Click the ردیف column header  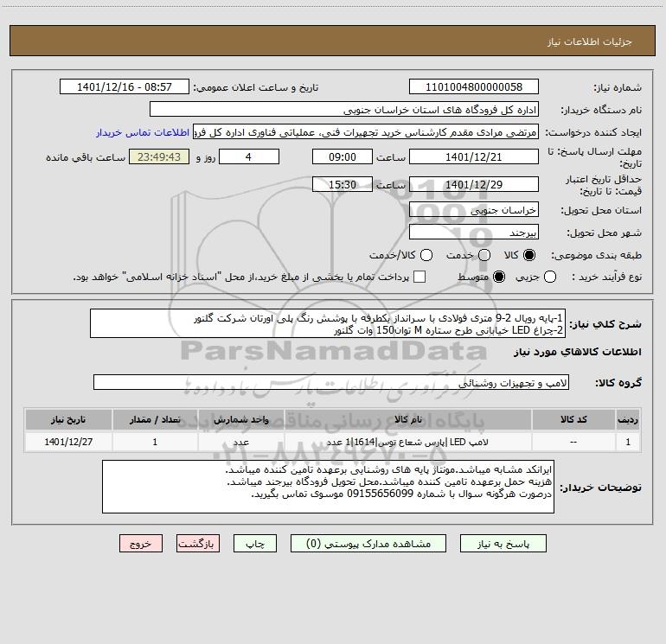tap(628, 419)
